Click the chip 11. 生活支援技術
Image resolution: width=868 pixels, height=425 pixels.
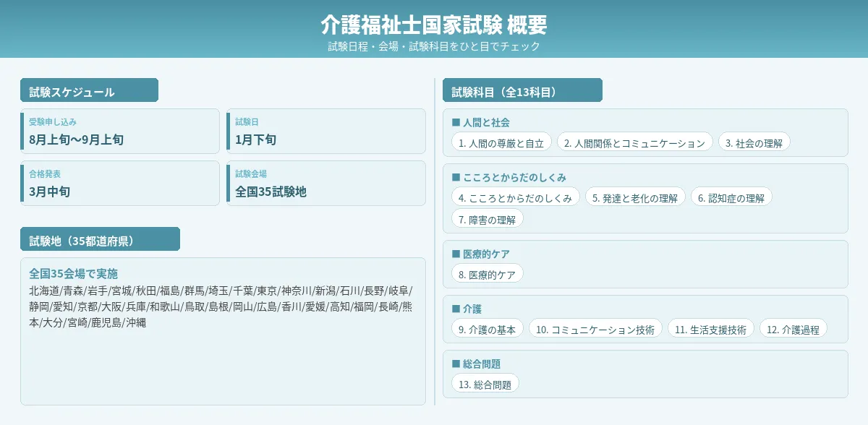point(710,329)
